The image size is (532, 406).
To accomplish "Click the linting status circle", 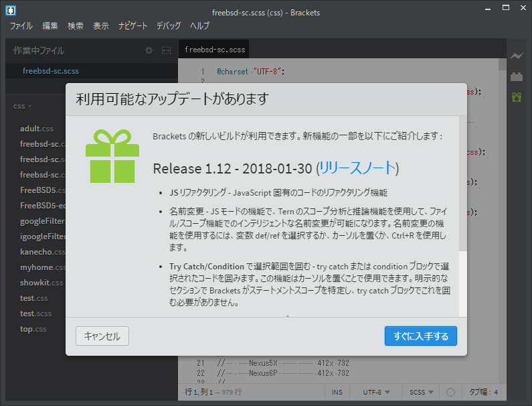I will pyautogui.click(x=450, y=392).
